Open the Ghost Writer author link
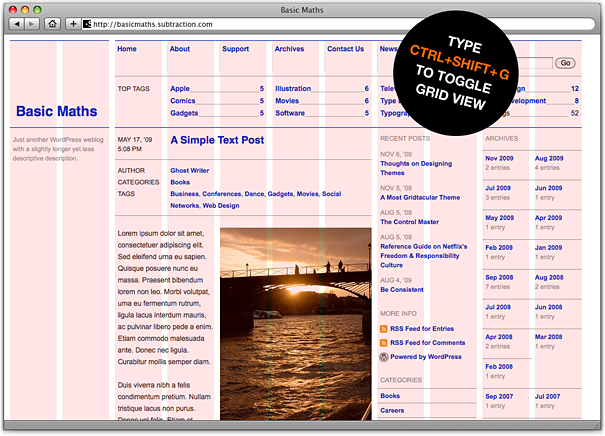Screen dimensions: 605x436 click(x=190, y=171)
